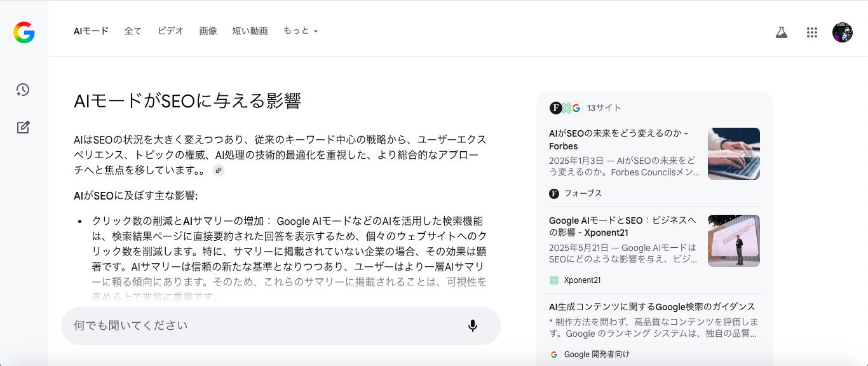The height and width of the screenshot is (366, 868).
Task: Click the Forbes article laptop thumbnail
Action: click(734, 154)
